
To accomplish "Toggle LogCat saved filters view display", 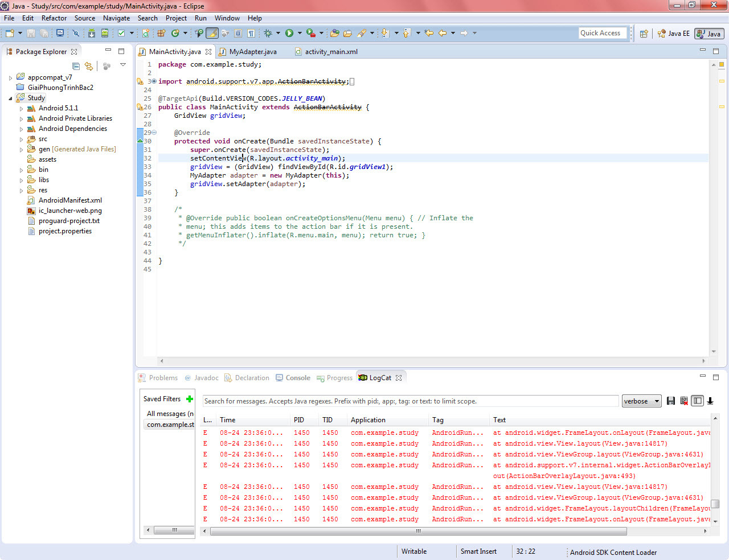I will 697,401.
